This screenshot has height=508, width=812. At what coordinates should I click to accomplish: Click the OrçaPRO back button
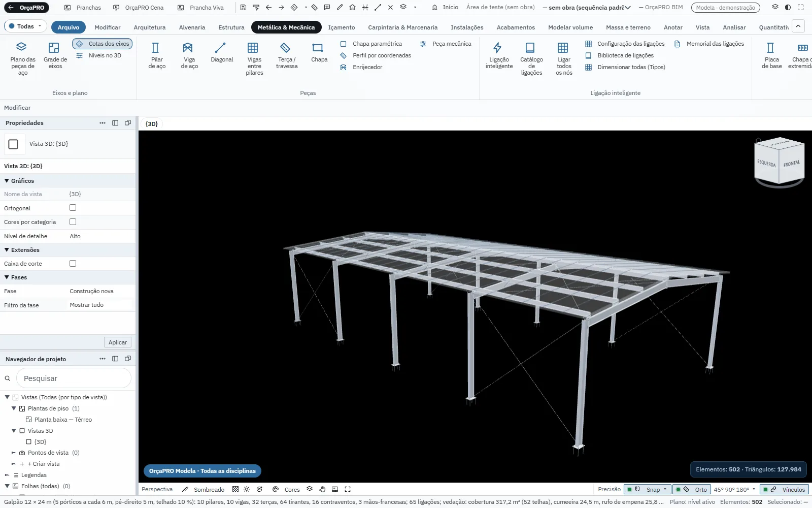point(26,8)
